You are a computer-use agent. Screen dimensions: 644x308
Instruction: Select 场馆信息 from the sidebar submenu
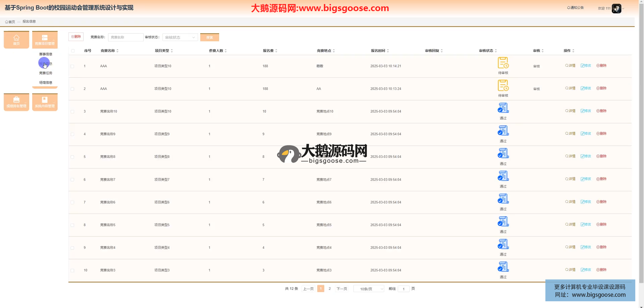[x=46, y=82]
